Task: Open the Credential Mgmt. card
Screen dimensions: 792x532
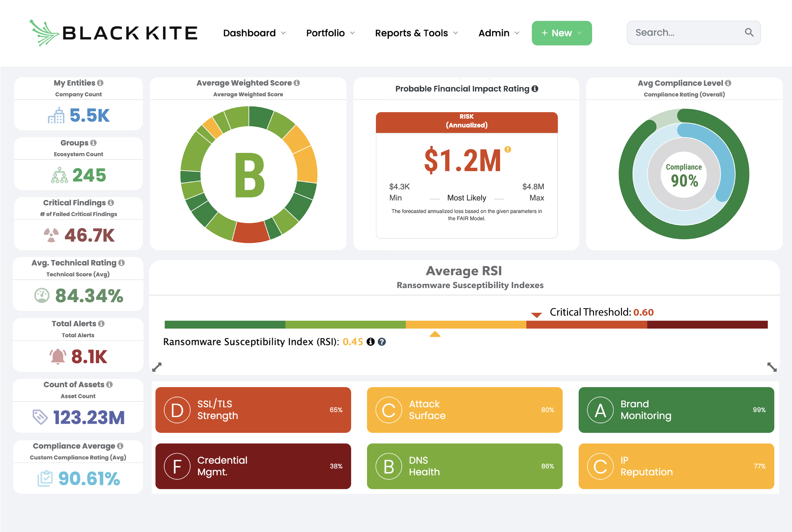Action: pos(253,466)
